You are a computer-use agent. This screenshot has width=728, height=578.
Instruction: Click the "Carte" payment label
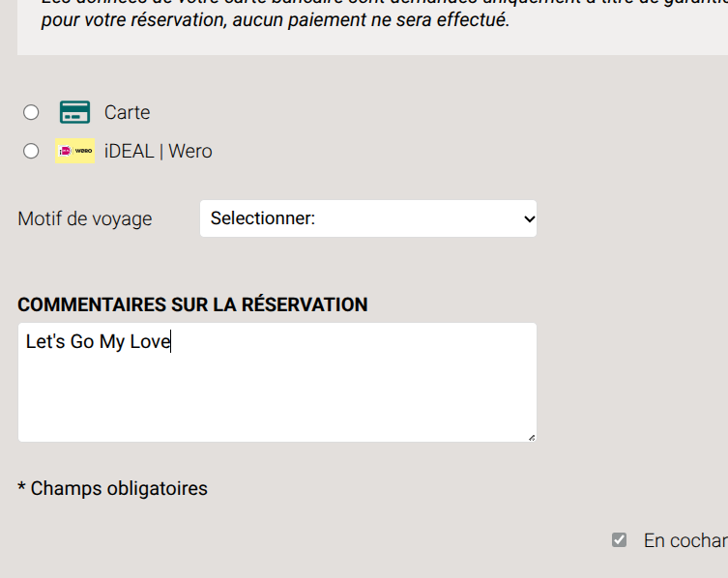(x=127, y=112)
